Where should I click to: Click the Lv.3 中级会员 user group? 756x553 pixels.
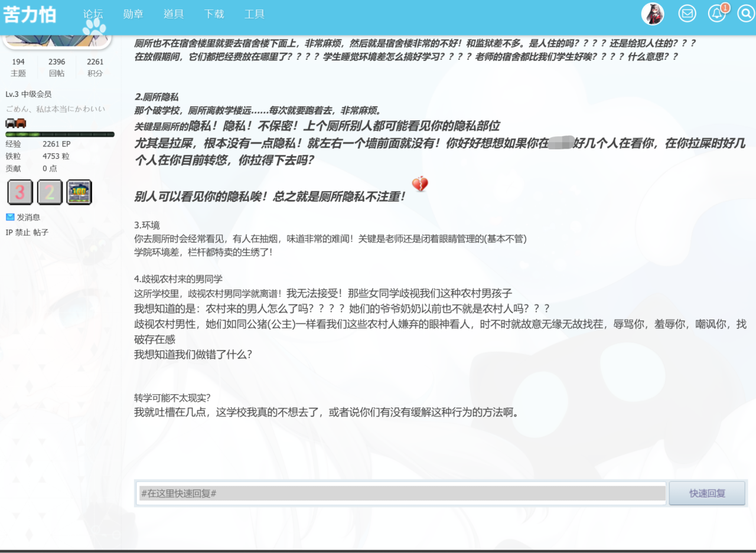pyautogui.click(x=28, y=94)
